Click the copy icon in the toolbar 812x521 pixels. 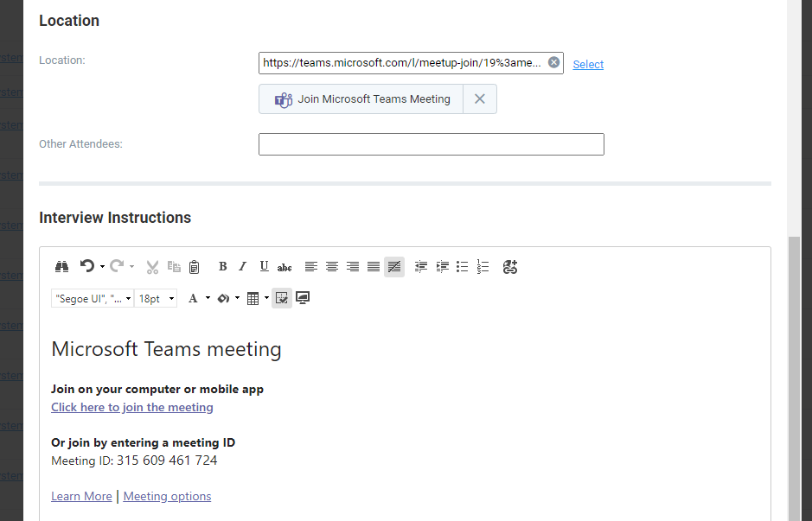point(174,267)
